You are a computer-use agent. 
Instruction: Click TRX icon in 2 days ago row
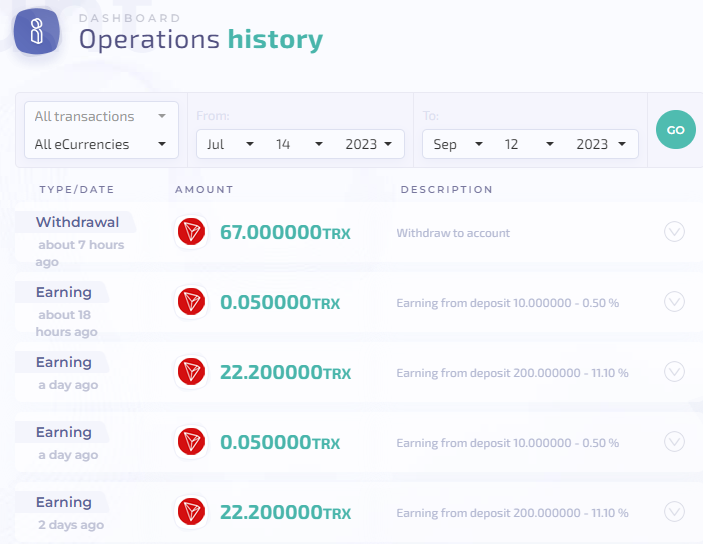click(x=191, y=512)
